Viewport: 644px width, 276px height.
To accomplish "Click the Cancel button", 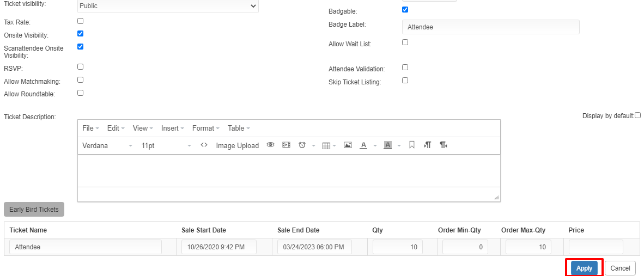I will [620, 268].
